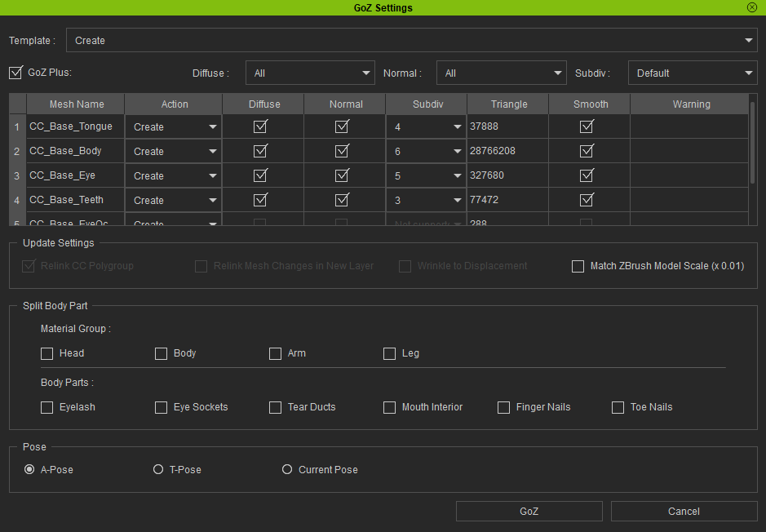
Task: Click the GoZ button
Action: 529,511
